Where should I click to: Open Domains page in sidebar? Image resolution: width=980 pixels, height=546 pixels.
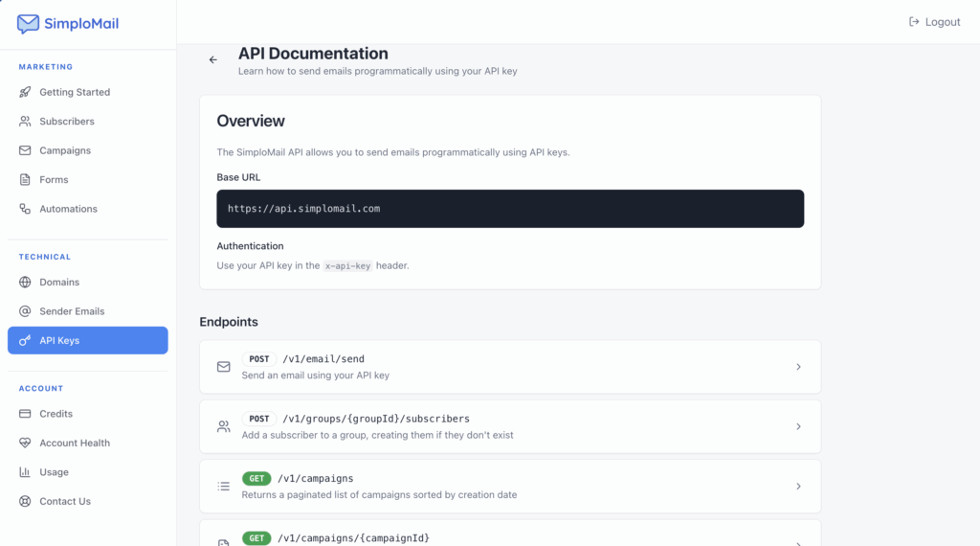(x=87, y=282)
